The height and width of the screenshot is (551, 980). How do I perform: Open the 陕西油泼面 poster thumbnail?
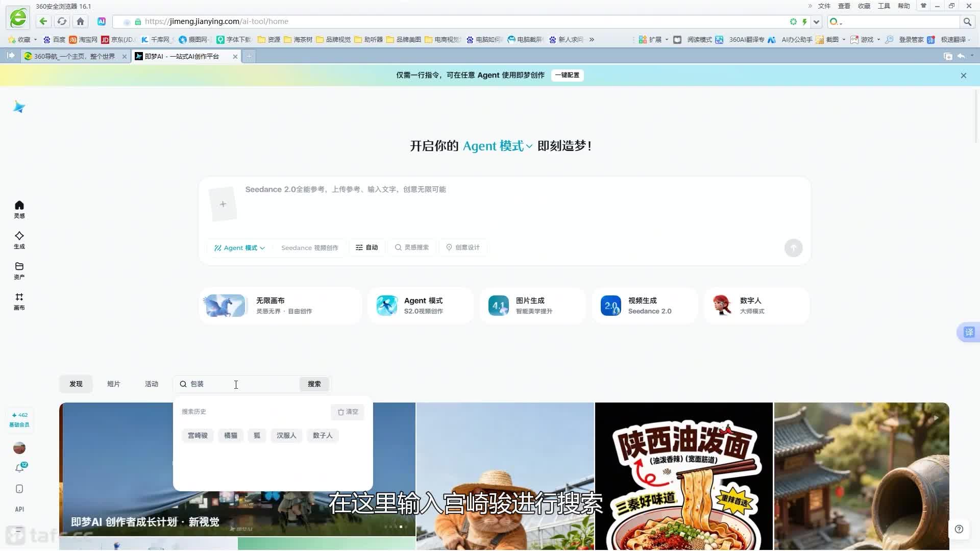[x=684, y=477]
